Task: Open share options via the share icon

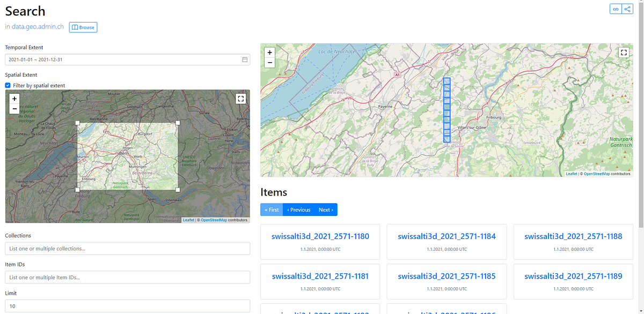Action: pyautogui.click(x=627, y=9)
